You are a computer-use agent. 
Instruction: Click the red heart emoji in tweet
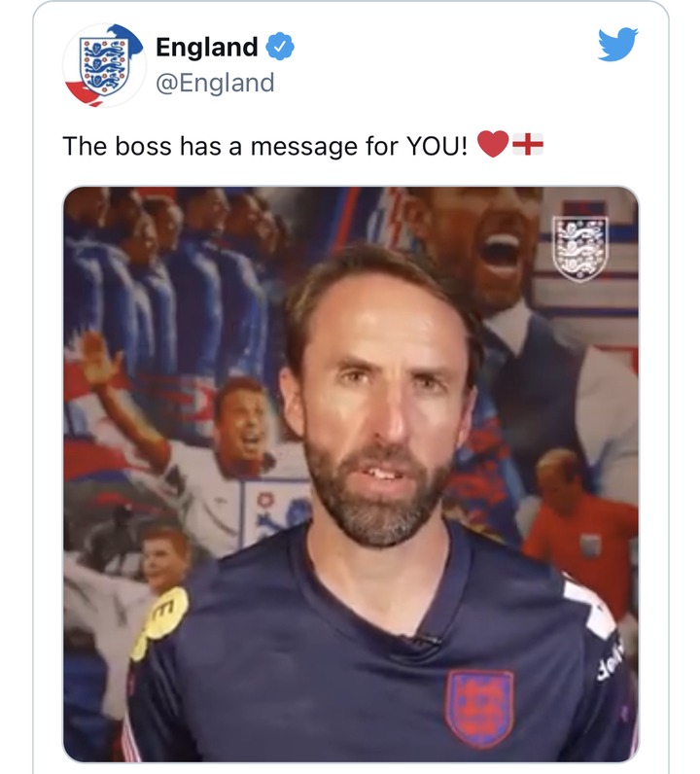click(x=493, y=144)
